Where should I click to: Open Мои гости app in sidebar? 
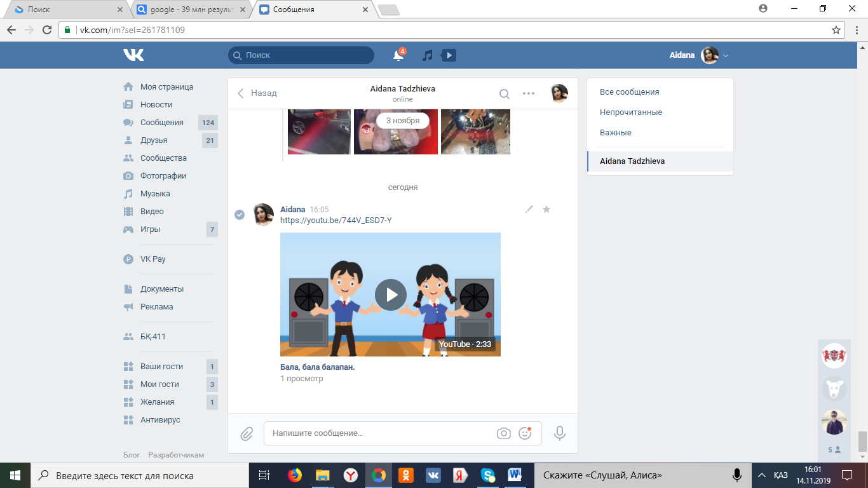159,384
